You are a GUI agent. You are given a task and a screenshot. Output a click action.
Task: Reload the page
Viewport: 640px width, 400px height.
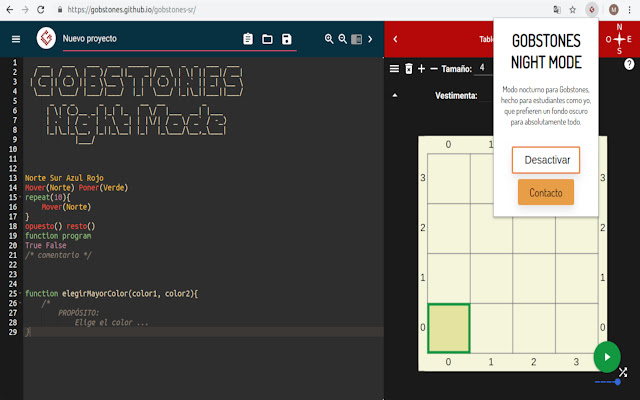pos(40,9)
